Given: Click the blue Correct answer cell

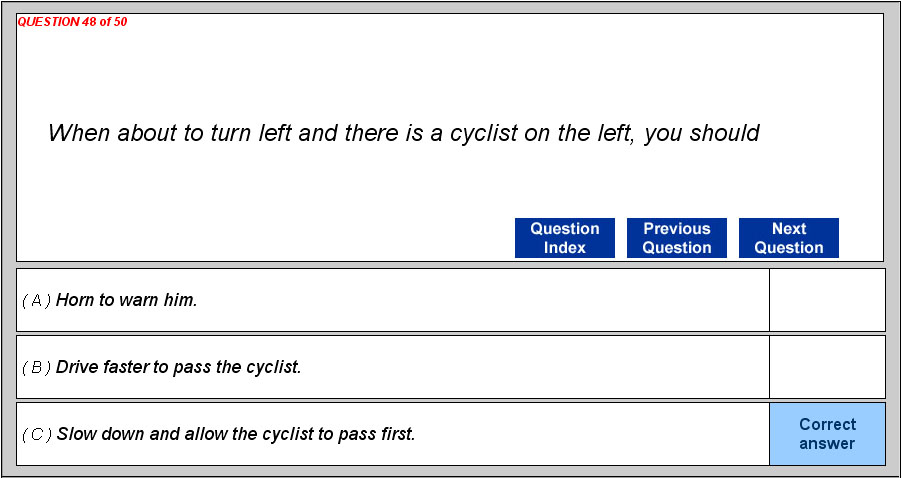Looking at the screenshot, I should click(x=827, y=434).
